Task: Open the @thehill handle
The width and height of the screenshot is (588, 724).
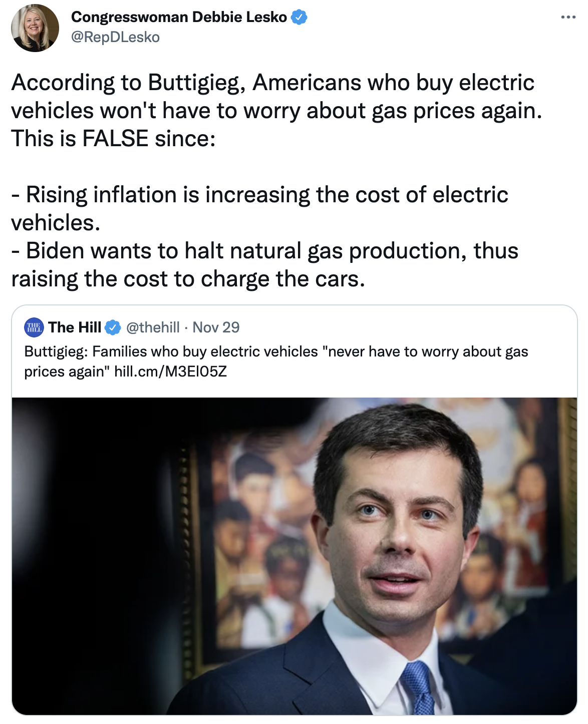Action: [153, 327]
